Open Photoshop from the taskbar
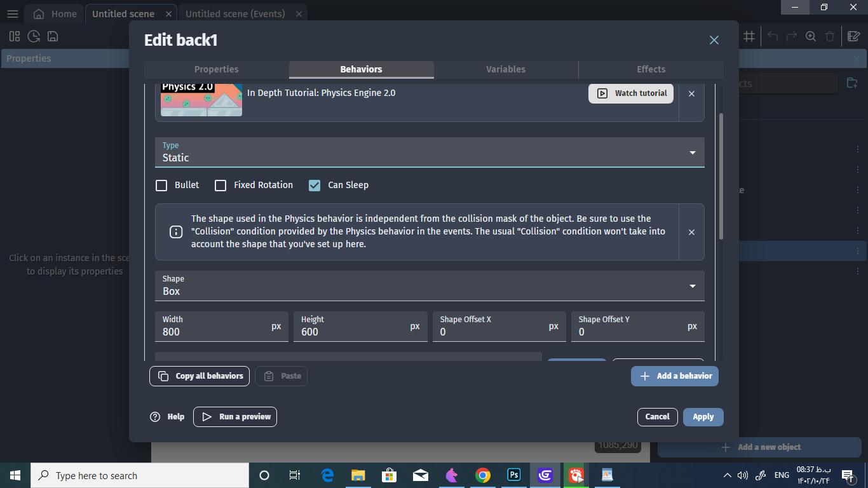The height and width of the screenshot is (488, 868). [514, 475]
